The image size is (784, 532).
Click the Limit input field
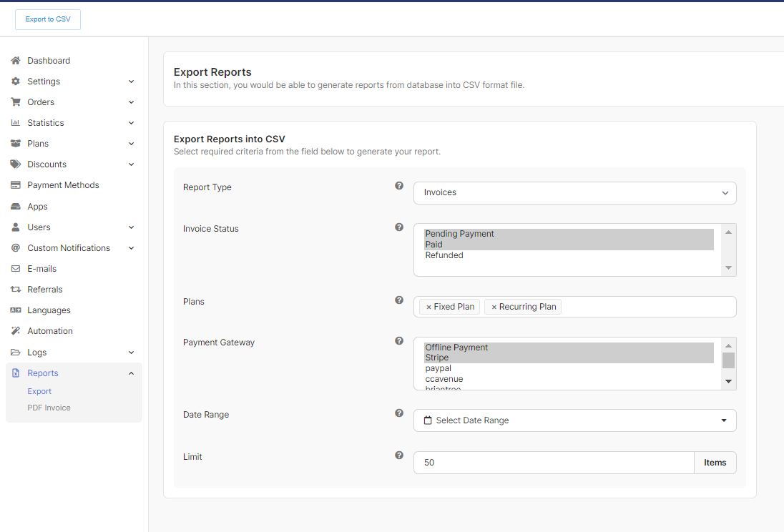point(554,463)
